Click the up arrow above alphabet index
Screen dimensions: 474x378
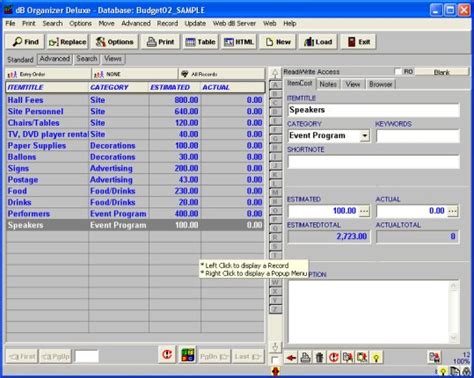275,73
